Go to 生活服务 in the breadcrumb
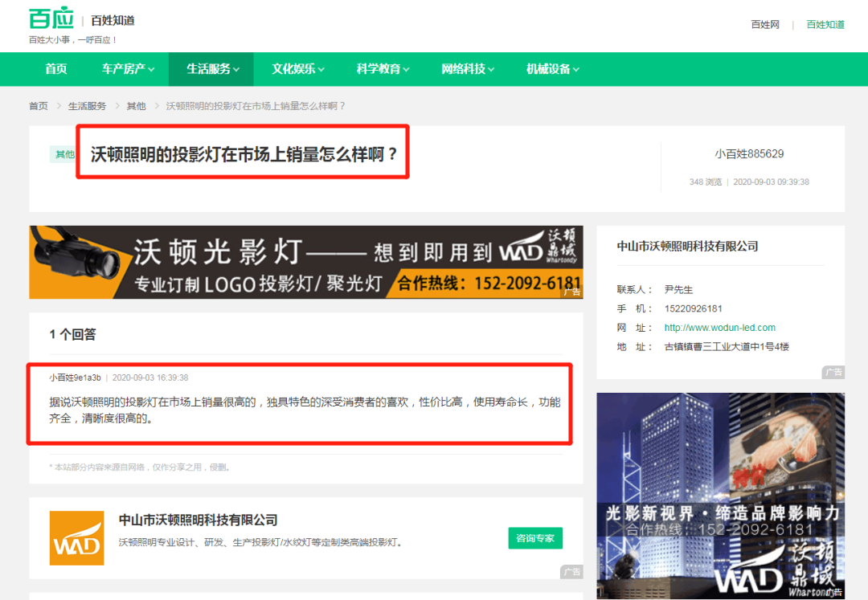Screen dimensions: 868x600 pyautogui.click(x=87, y=105)
